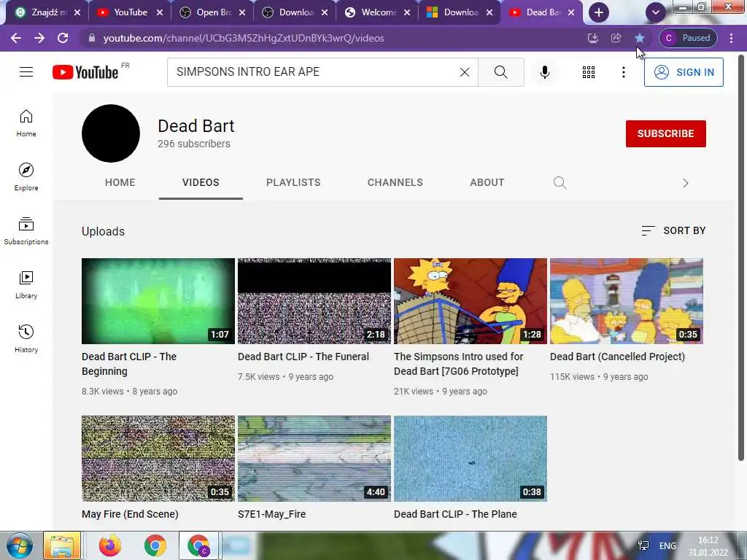Open Dead Bart (Cancelled Project) title link

(617, 357)
